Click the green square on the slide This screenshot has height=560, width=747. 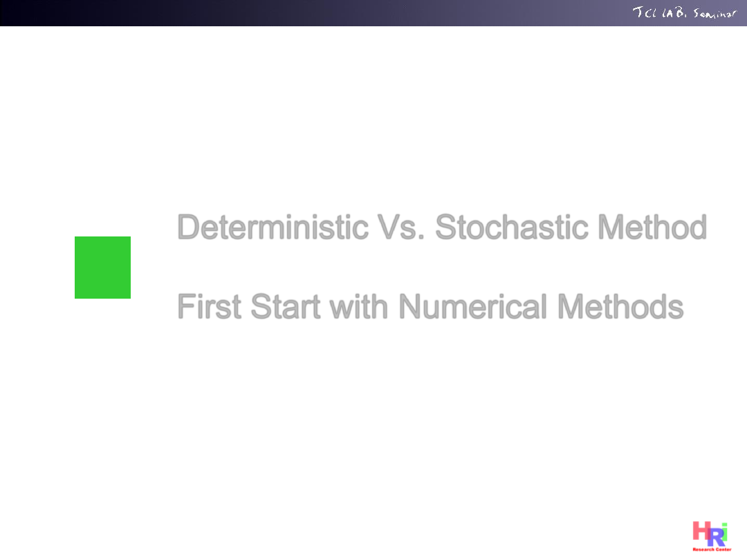pyautogui.click(x=102, y=268)
